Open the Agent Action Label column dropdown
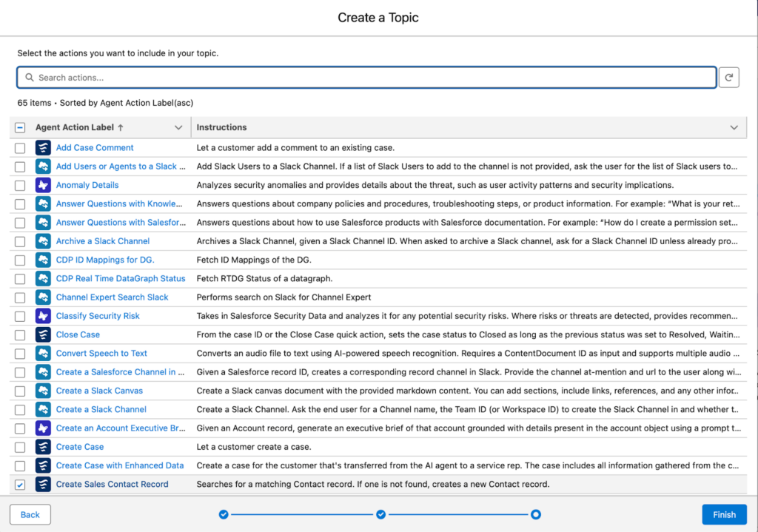The width and height of the screenshot is (758, 532). click(178, 127)
